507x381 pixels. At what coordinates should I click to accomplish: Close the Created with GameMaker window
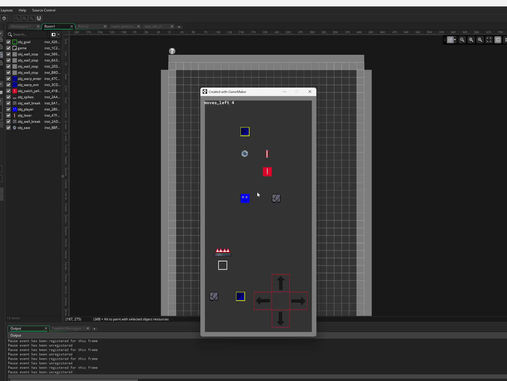click(x=310, y=91)
